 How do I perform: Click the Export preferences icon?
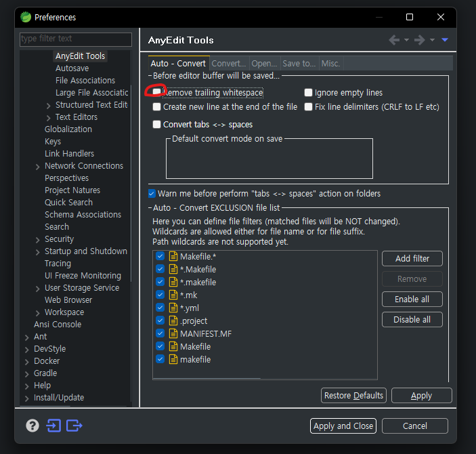coord(74,426)
